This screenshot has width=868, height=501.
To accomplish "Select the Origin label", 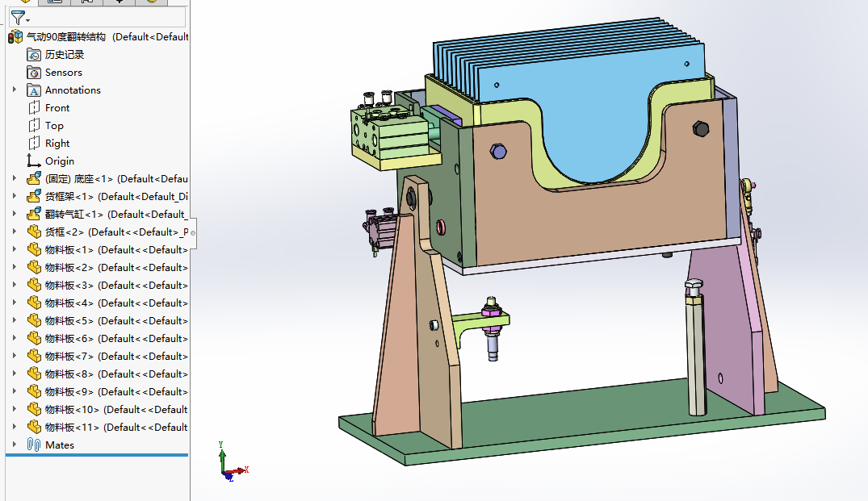I will [60, 161].
